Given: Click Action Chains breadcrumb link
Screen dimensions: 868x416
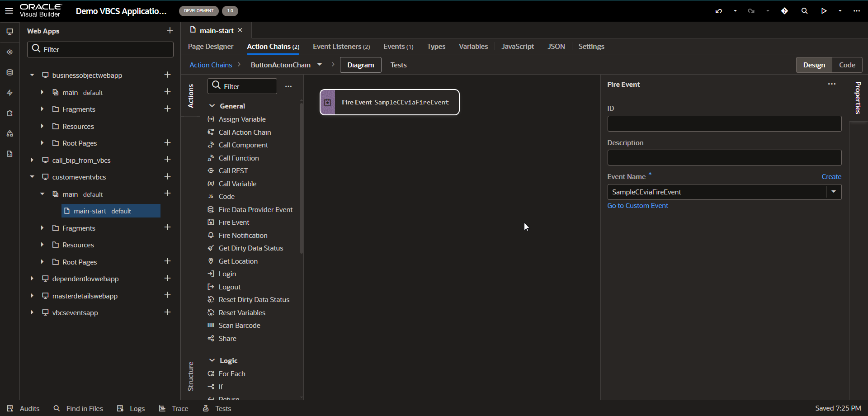Looking at the screenshot, I should click(x=211, y=65).
